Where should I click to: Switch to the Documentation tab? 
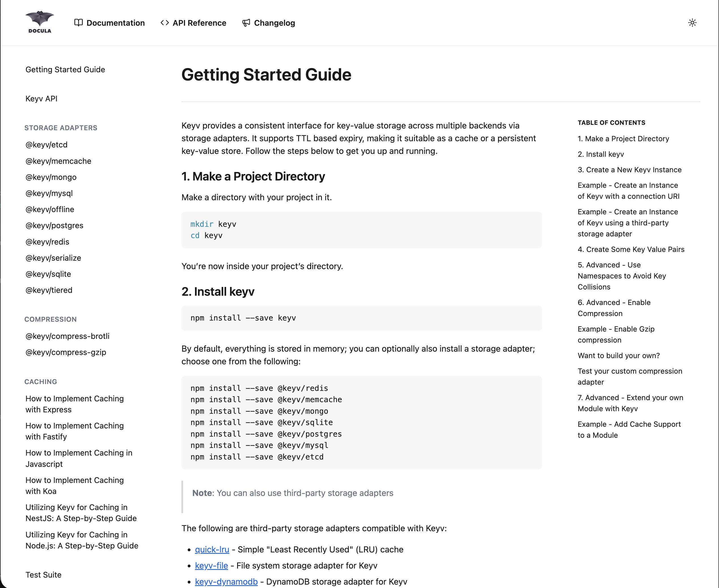coord(116,23)
